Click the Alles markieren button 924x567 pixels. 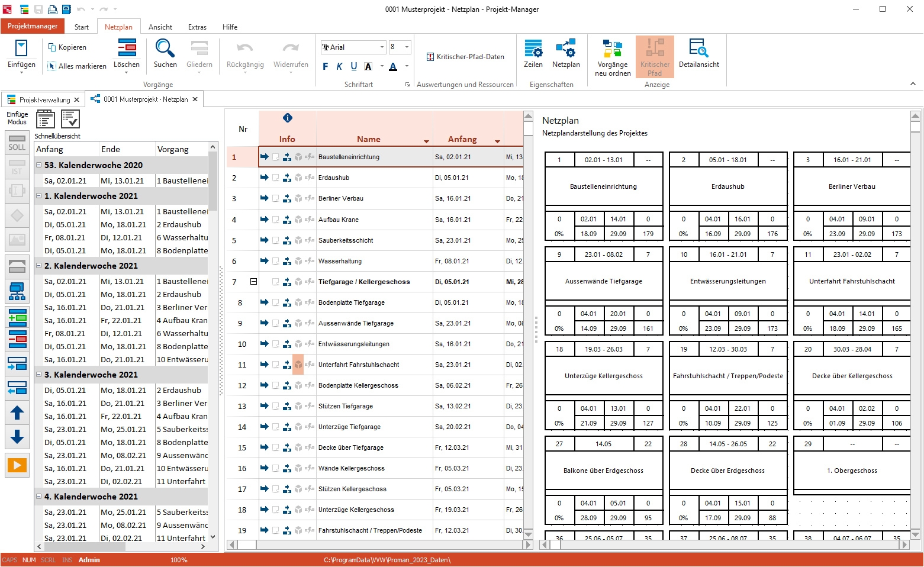pyautogui.click(x=77, y=66)
